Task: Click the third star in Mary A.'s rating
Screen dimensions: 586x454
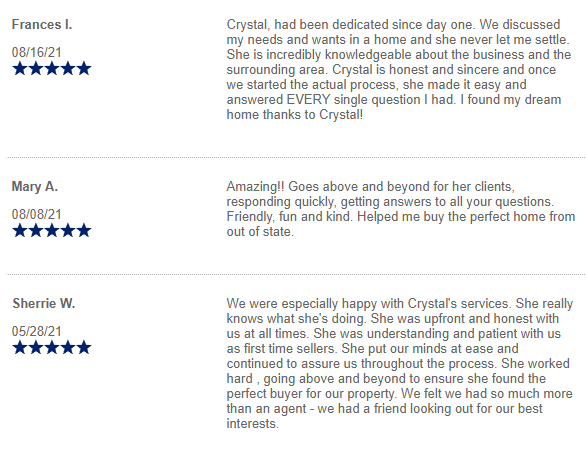Action: [52, 231]
